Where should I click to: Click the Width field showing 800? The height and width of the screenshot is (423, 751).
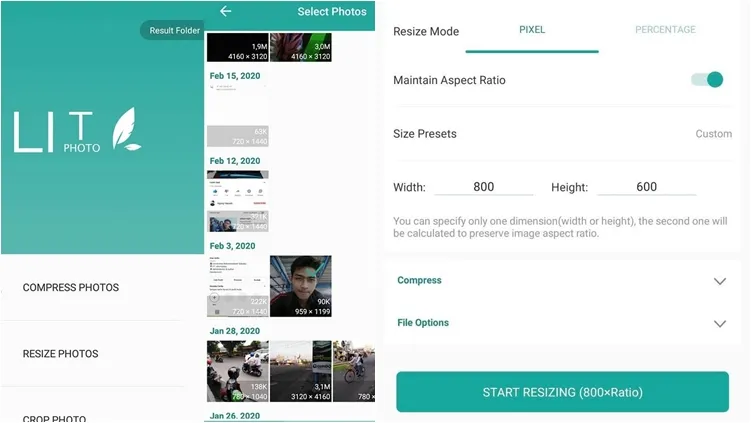(x=484, y=187)
